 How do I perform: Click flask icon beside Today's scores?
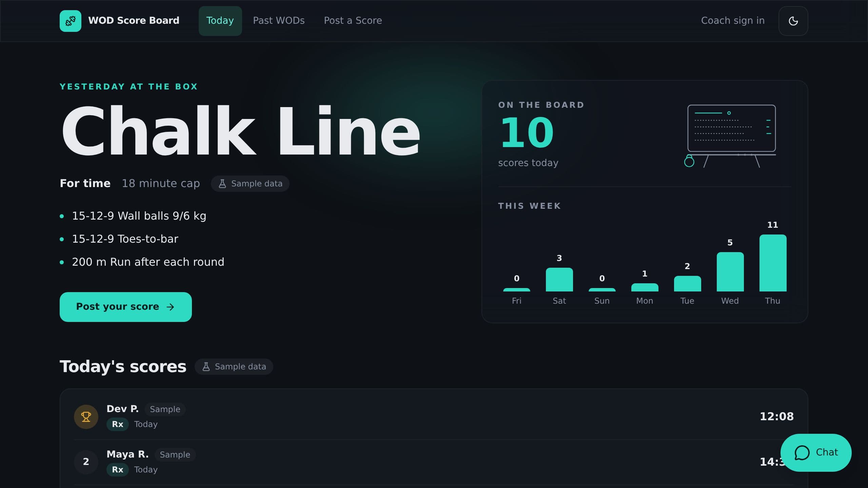click(206, 367)
